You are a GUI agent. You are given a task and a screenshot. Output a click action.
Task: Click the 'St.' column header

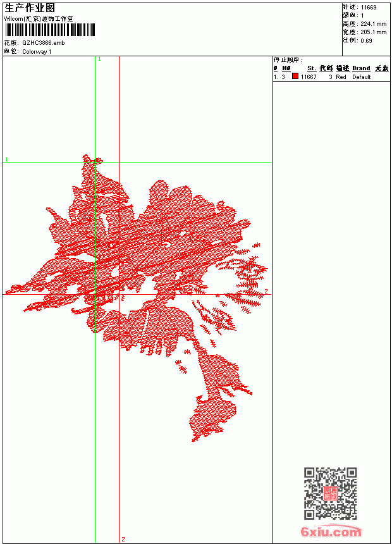pos(312,68)
